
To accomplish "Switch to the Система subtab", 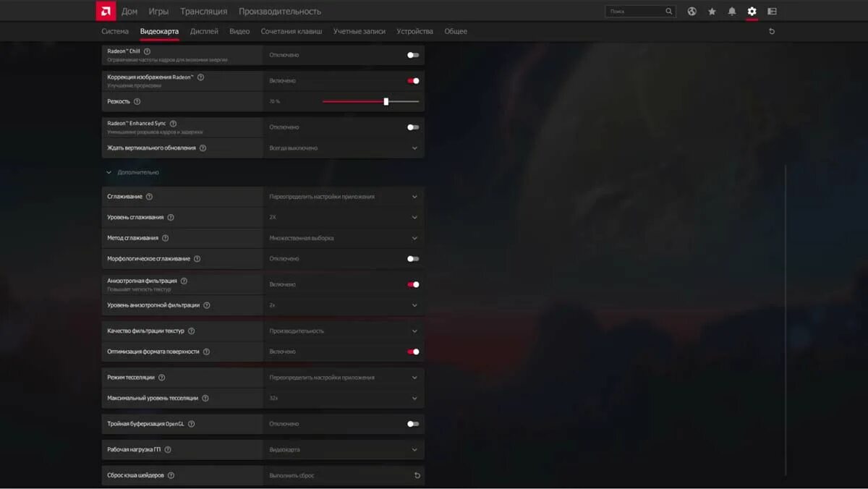I will tap(115, 31).
